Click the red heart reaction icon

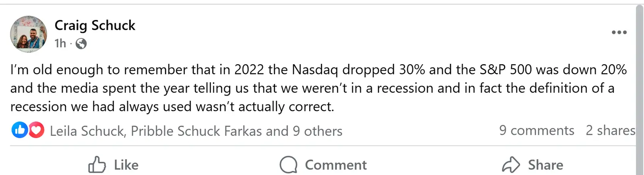point(36,130)
